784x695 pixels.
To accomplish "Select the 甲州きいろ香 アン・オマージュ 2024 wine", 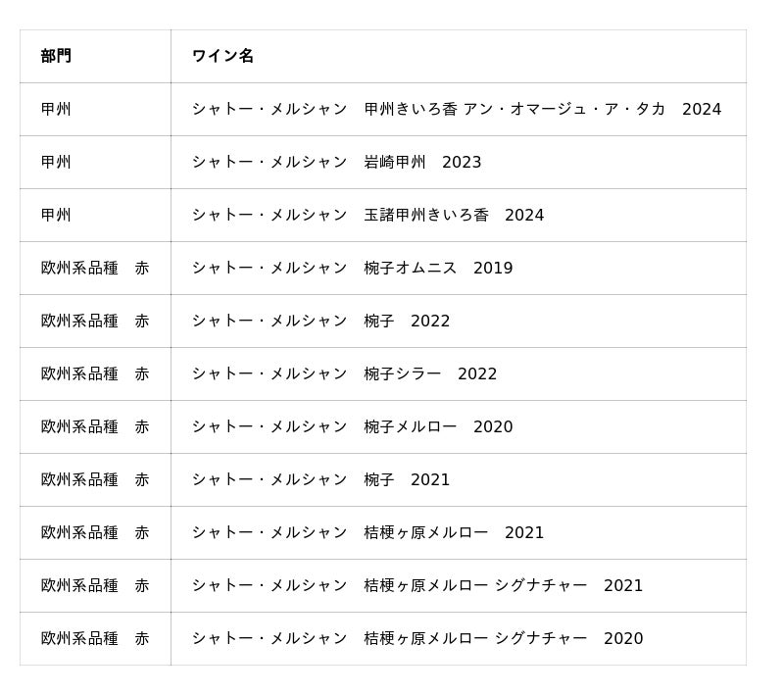I will point(456,109).
